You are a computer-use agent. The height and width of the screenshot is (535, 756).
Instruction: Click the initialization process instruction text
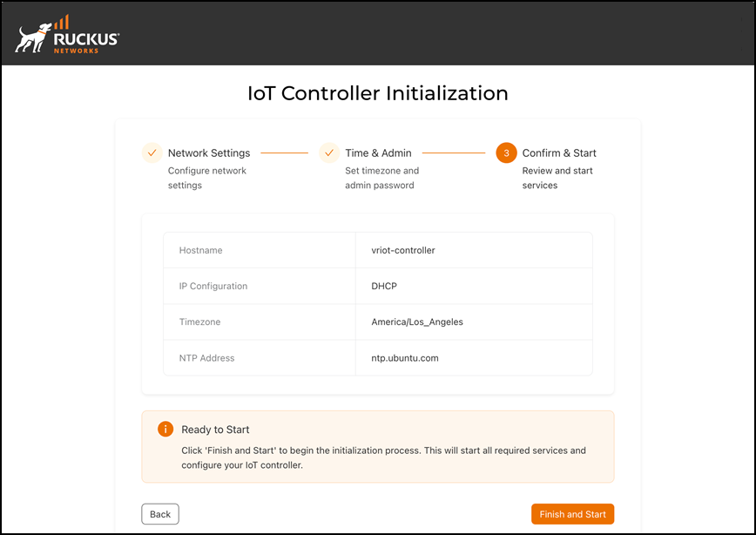tap(384, 457)
